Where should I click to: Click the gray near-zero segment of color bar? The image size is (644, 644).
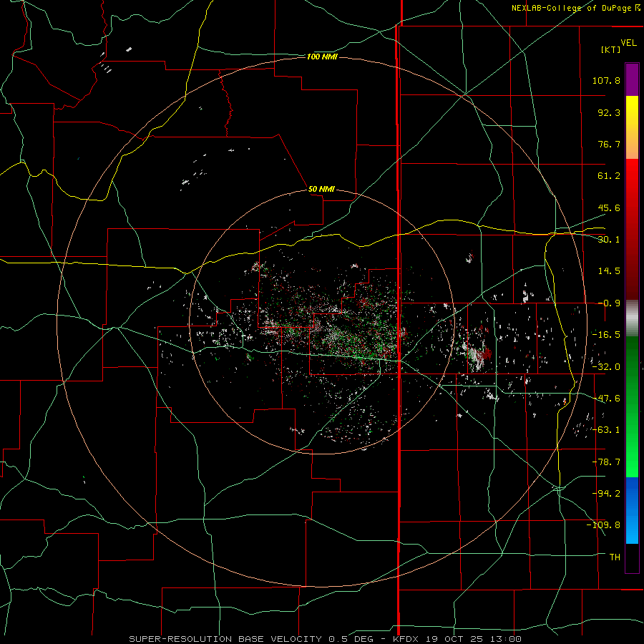click(632, 318)
